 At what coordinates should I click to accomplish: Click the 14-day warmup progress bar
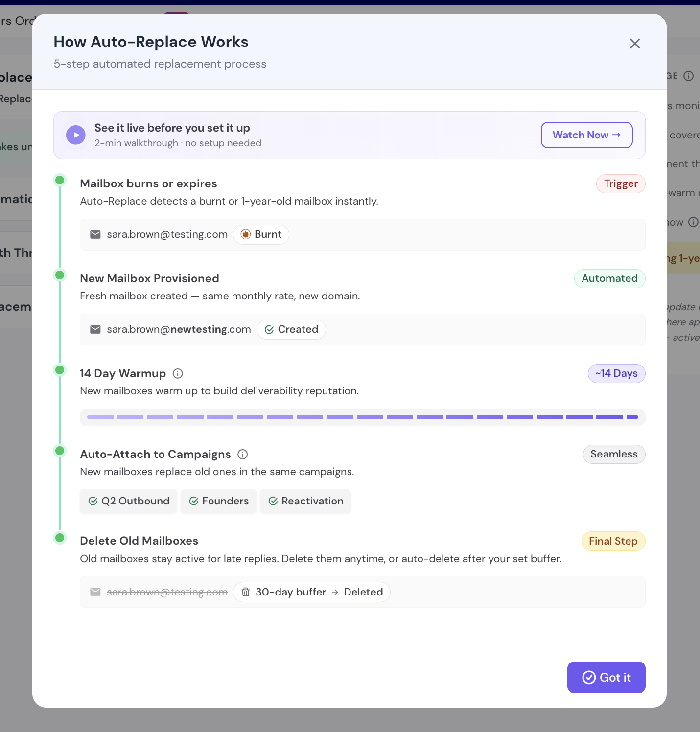pos(363,417)
